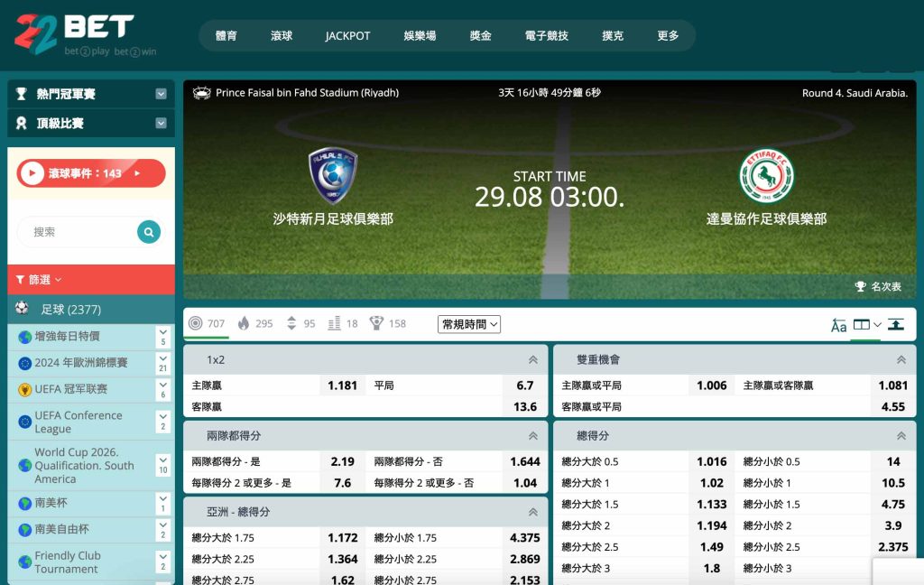The height and width of the screenshot is (585, 924).
Task: Open UEFA 冠军联赛 league
Action: coord(70,389)
